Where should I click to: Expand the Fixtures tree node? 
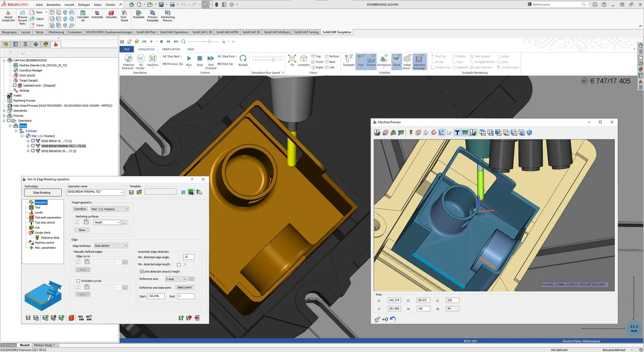[x=4, y=116]
